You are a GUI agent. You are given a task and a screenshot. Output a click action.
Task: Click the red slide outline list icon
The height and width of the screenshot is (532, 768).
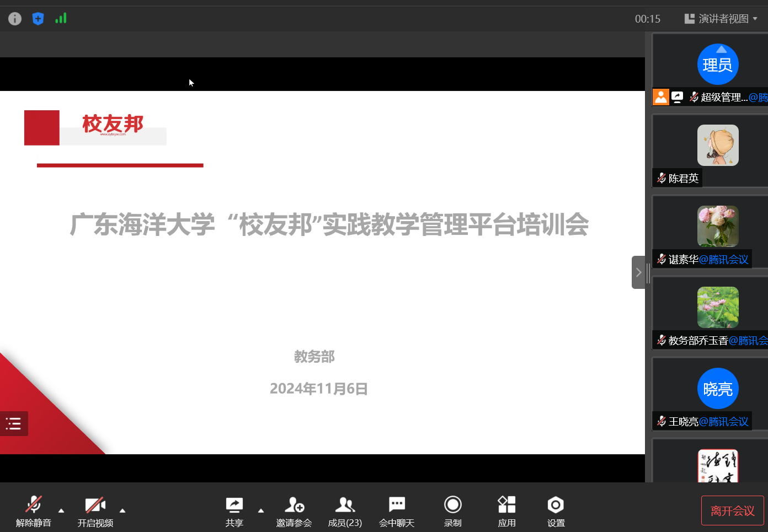pos(13,423)
